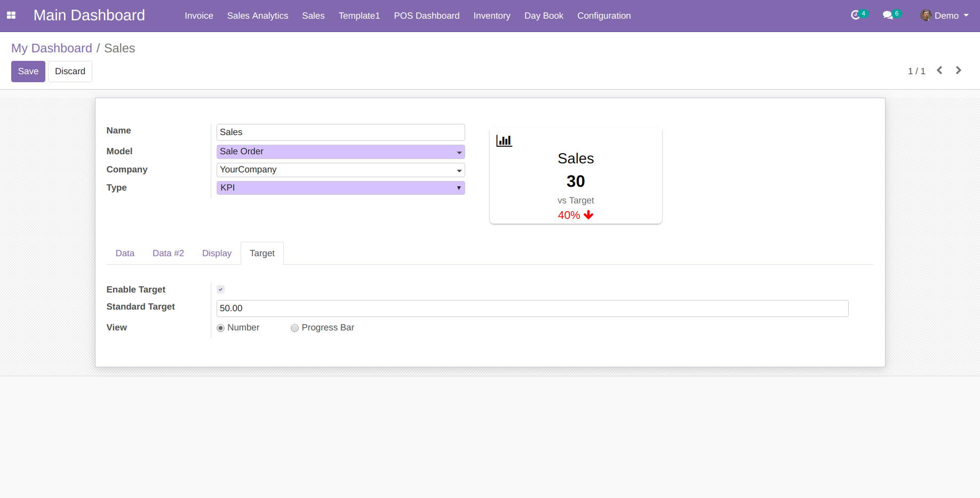Go to previous record arrow
Image resolution: width=980 pixels, height=498 pixels.
pos(939,70)
